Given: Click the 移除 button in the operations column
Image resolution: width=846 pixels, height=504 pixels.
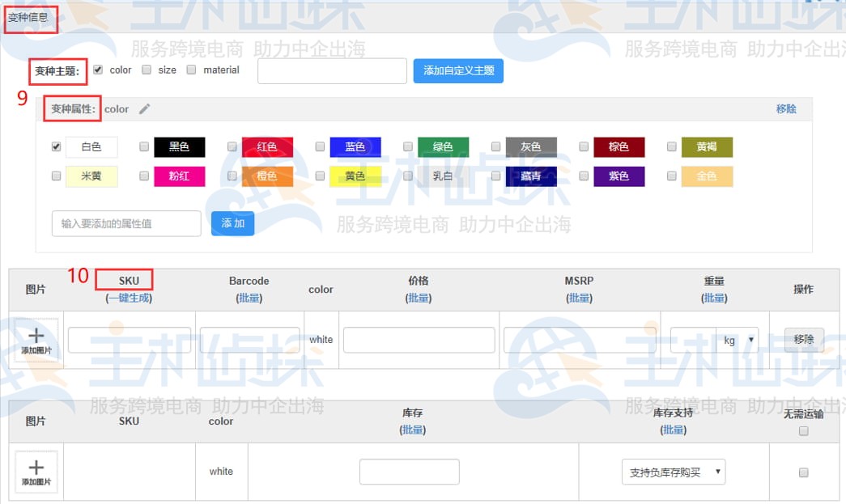Looking at the screenshot, I should coord(802,339).
